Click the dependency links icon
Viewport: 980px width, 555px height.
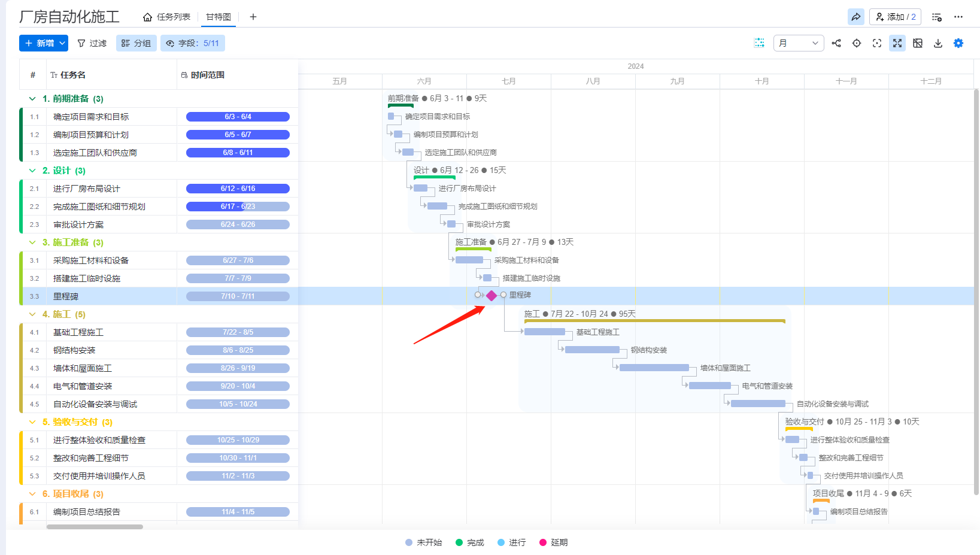point(836,43)
